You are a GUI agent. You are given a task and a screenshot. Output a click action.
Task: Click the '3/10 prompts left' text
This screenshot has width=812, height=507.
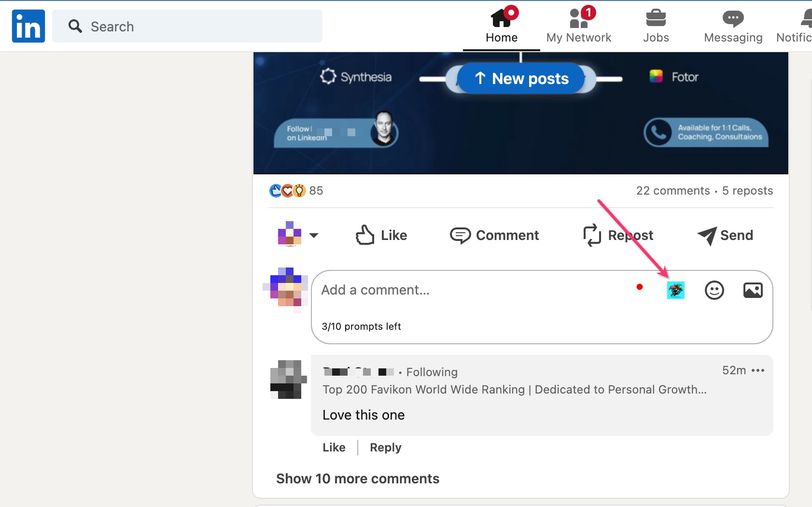[x=361, y=326]
